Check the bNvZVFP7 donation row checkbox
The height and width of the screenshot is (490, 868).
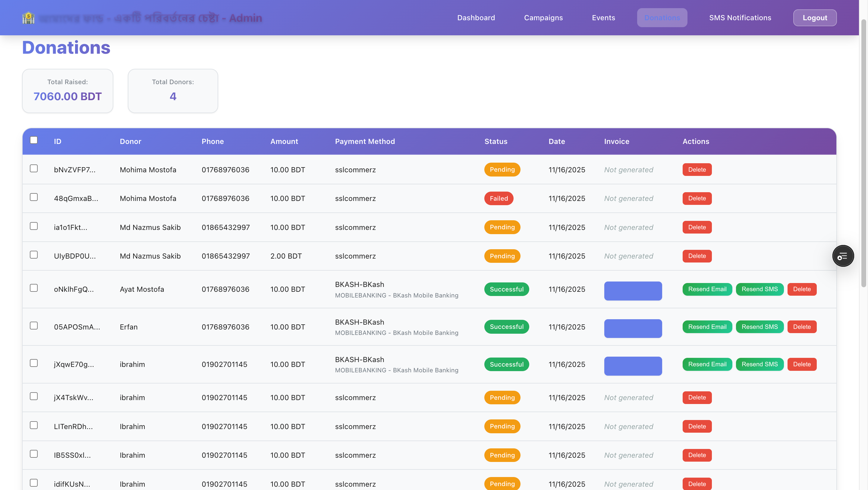coord(34,169)
